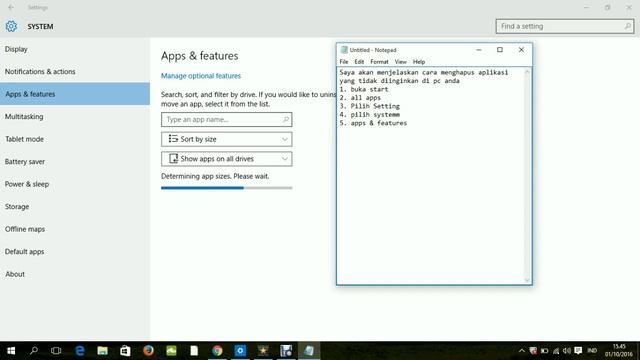
Task: Open Windows Store from taskbar
Action: tap(125, 351)
